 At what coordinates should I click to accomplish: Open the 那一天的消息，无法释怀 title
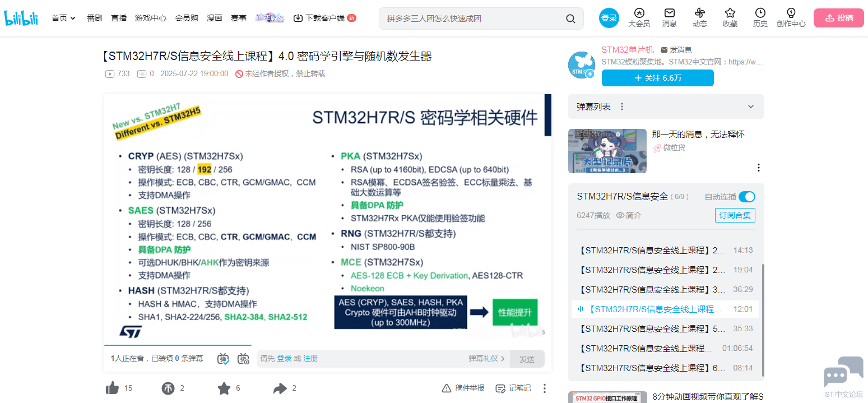[x=698, y=135]
